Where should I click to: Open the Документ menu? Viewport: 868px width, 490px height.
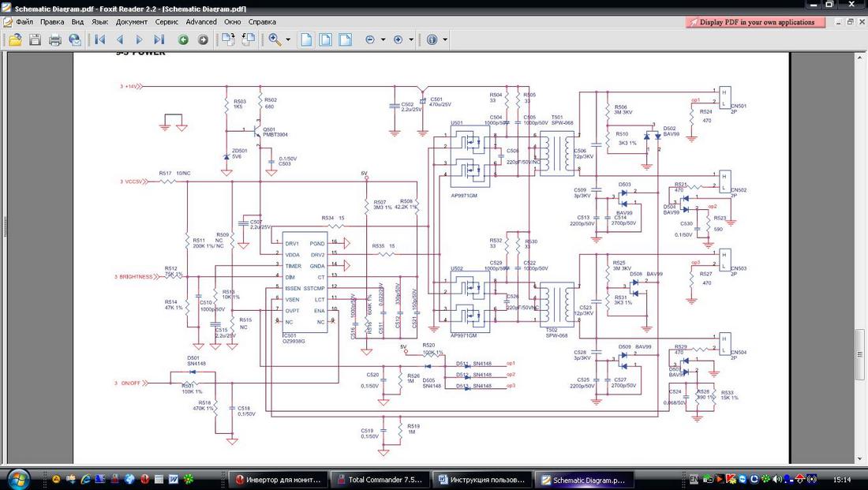coord(131,22)
